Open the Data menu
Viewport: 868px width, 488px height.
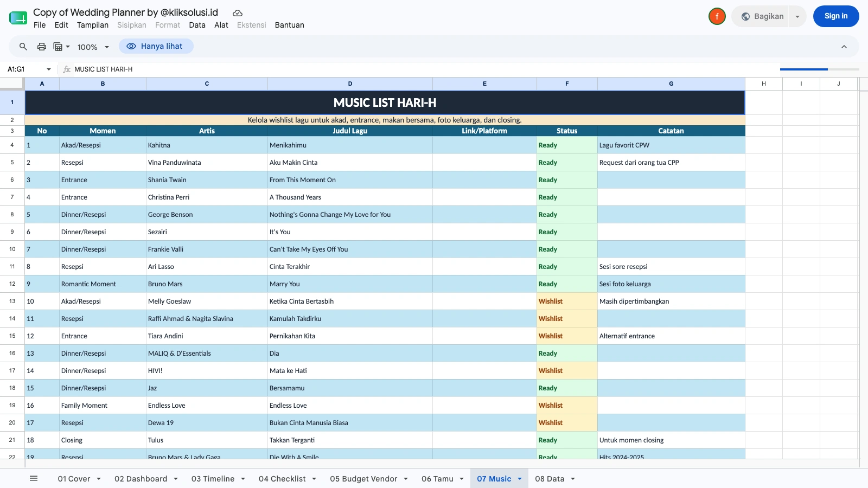pos(197,25)
